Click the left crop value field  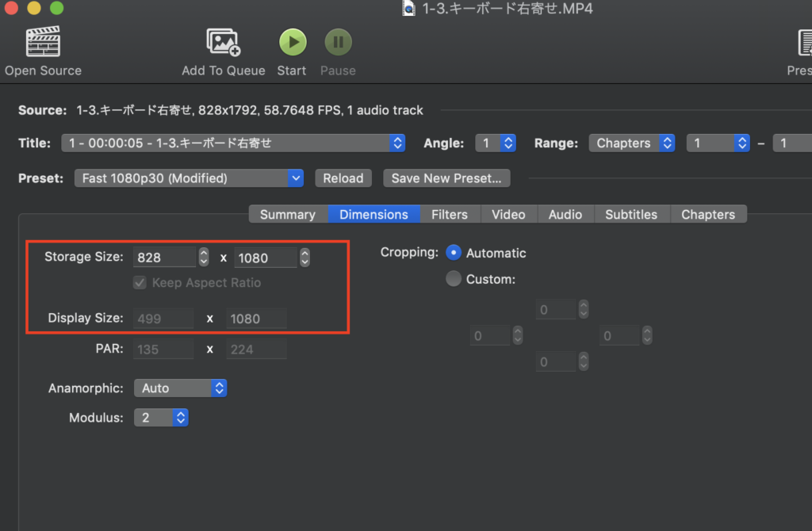click(490, 336)
